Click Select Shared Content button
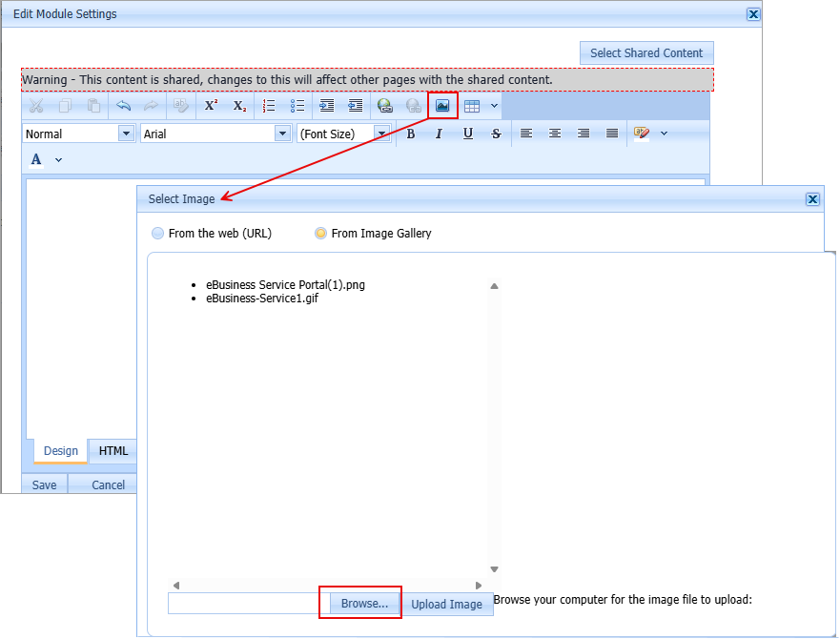This screenshot has height=639, width=840. [646, 53]
